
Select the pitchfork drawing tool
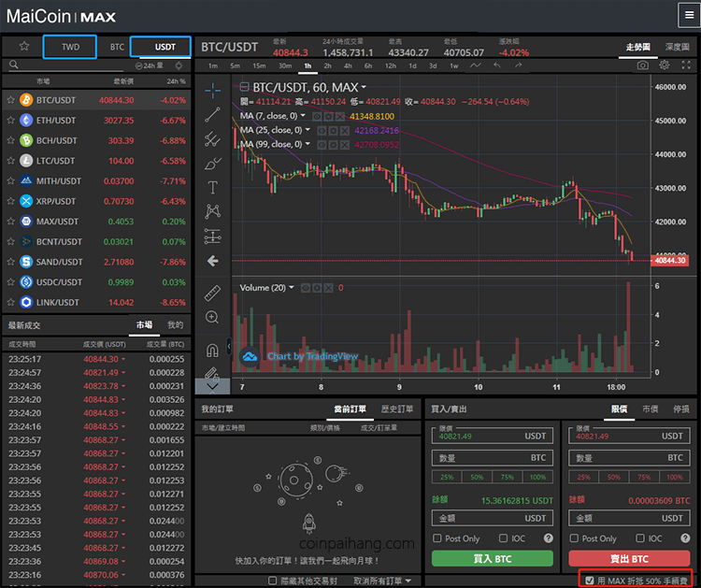[x=213, y=139]
